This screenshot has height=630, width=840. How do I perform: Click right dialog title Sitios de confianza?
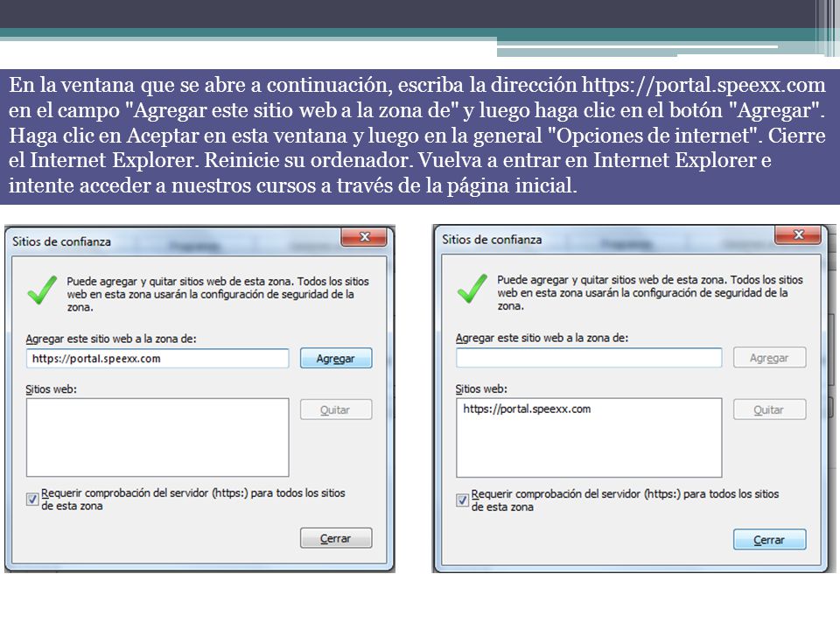click(x=492, y=240)
